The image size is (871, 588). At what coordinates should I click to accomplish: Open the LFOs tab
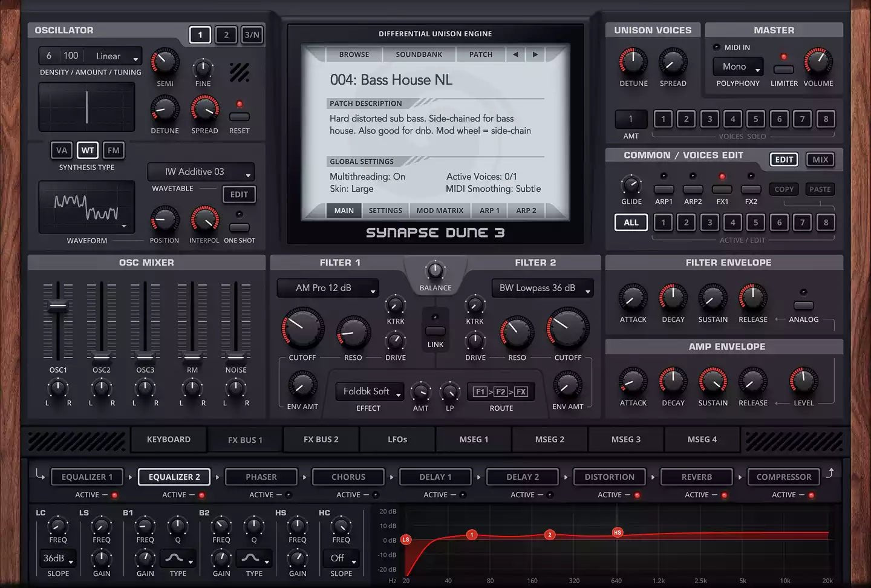397,440
